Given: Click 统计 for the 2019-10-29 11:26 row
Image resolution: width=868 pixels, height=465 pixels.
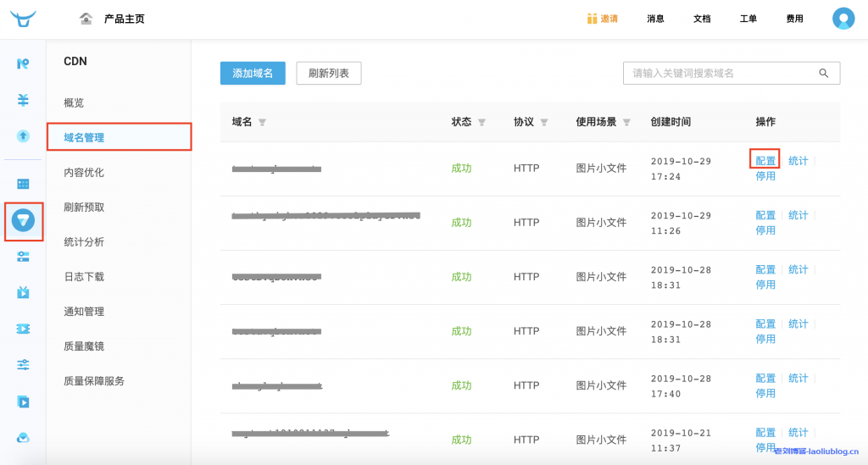Looking at the screenshot, I should point(798,215).
